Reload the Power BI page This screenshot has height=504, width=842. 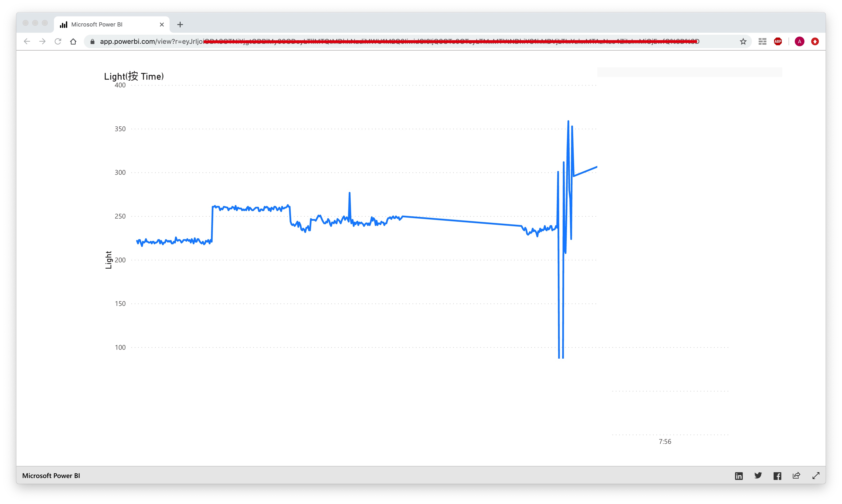58,41
